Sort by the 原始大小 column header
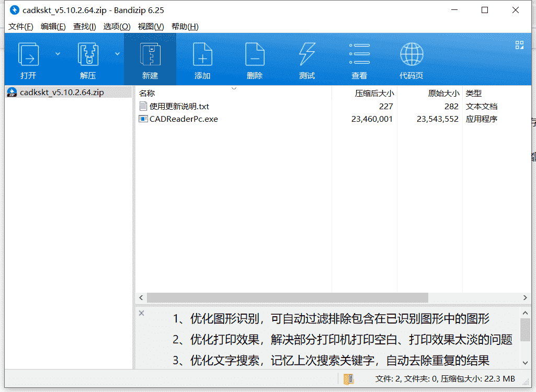Viewport: 536px width, 392px height. [444, 94]
